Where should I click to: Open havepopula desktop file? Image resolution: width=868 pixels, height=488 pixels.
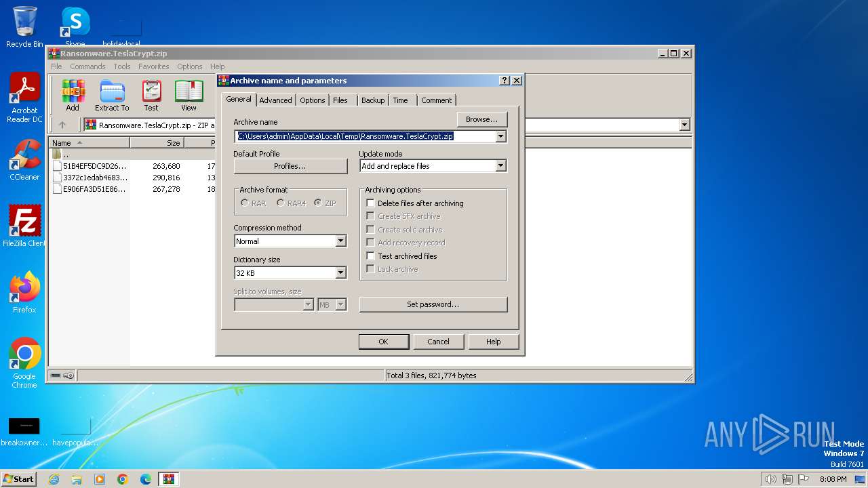tap(75, 432)
